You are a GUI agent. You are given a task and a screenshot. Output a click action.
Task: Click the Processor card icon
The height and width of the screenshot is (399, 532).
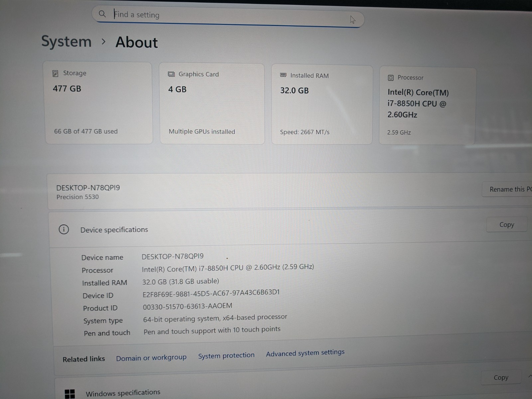(x=391, y=78)
